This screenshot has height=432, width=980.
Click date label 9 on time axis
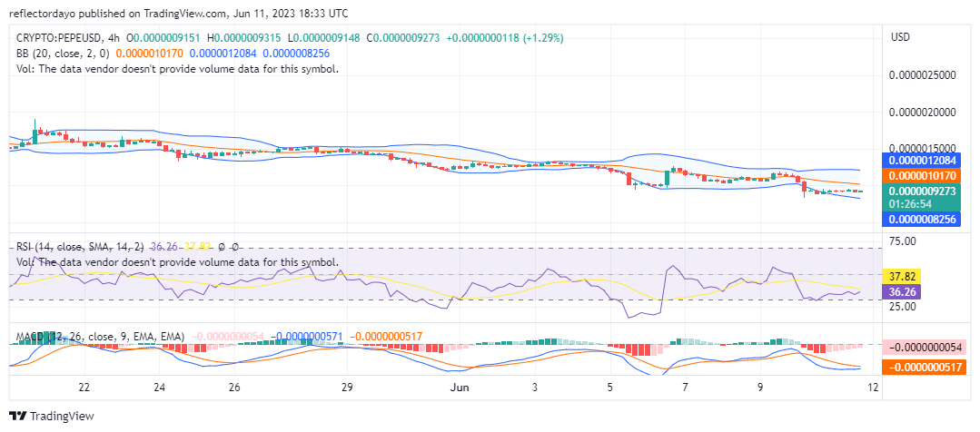[760, 388]
